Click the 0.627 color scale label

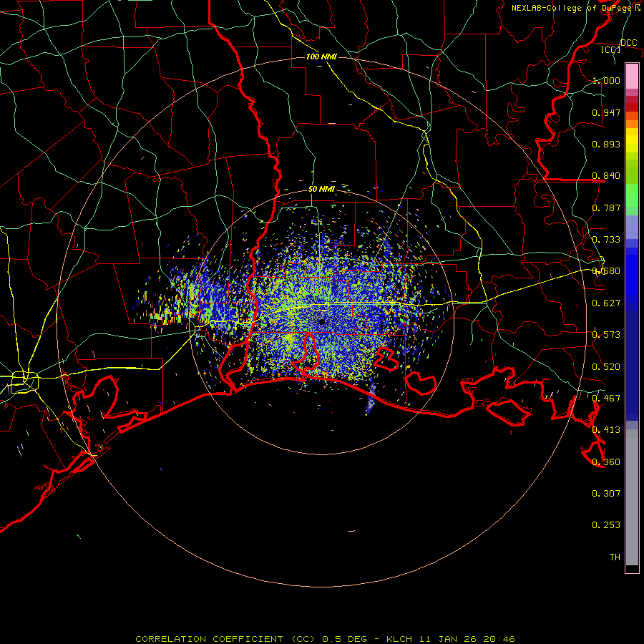[x=606, y=303]
